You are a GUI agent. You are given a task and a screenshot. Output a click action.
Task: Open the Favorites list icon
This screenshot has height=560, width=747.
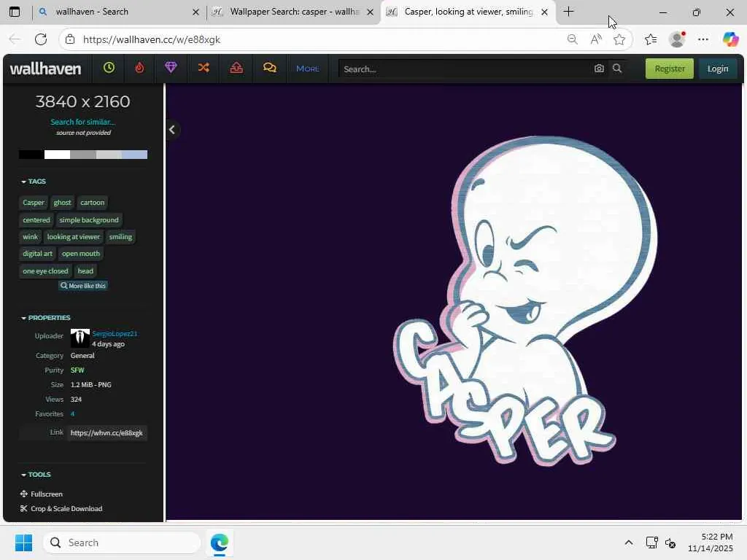651,39
